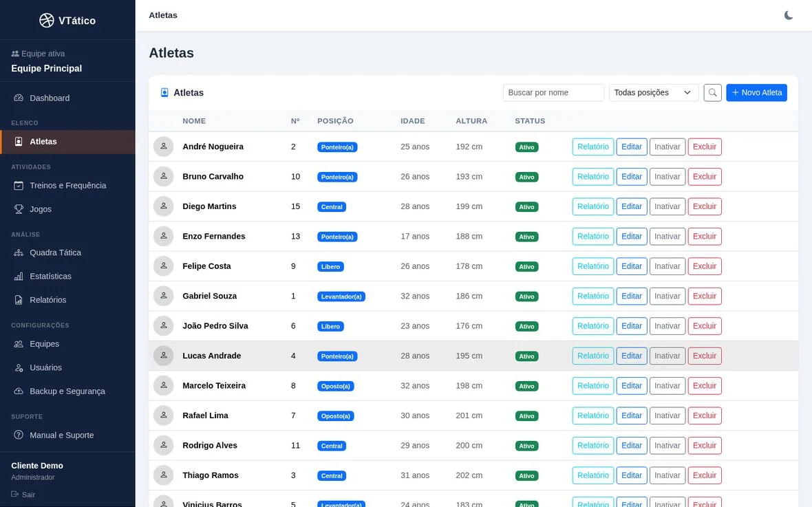This screenshot has height=507, width=812.
Task: Toggle dark mode with the moon icon
Action: (788, 15)
